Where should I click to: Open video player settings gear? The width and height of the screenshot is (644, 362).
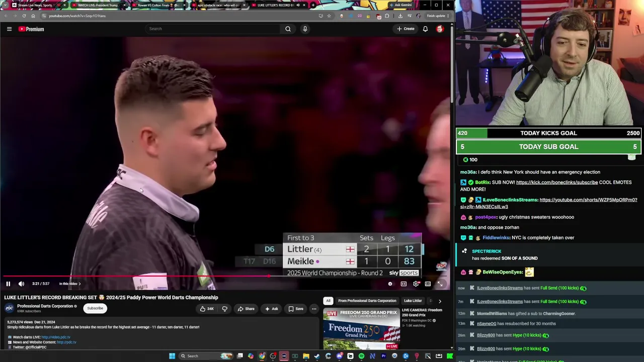coord(416,284)
